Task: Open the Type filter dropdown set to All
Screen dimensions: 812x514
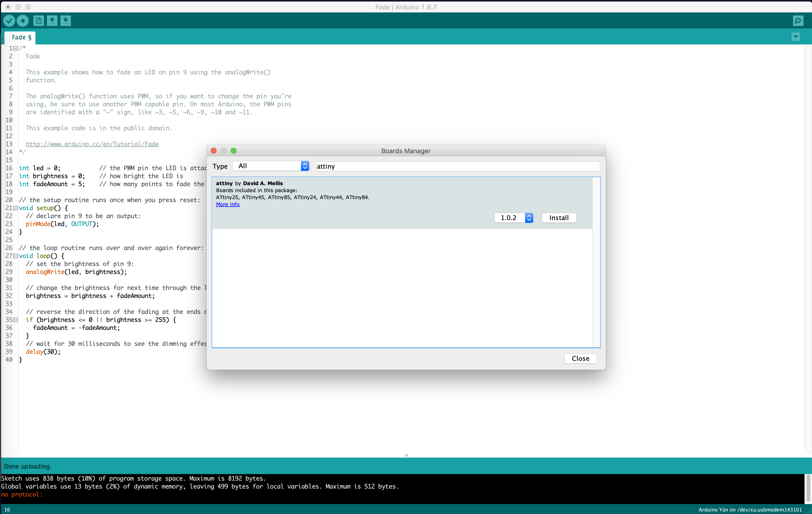Action: (271, 166)
